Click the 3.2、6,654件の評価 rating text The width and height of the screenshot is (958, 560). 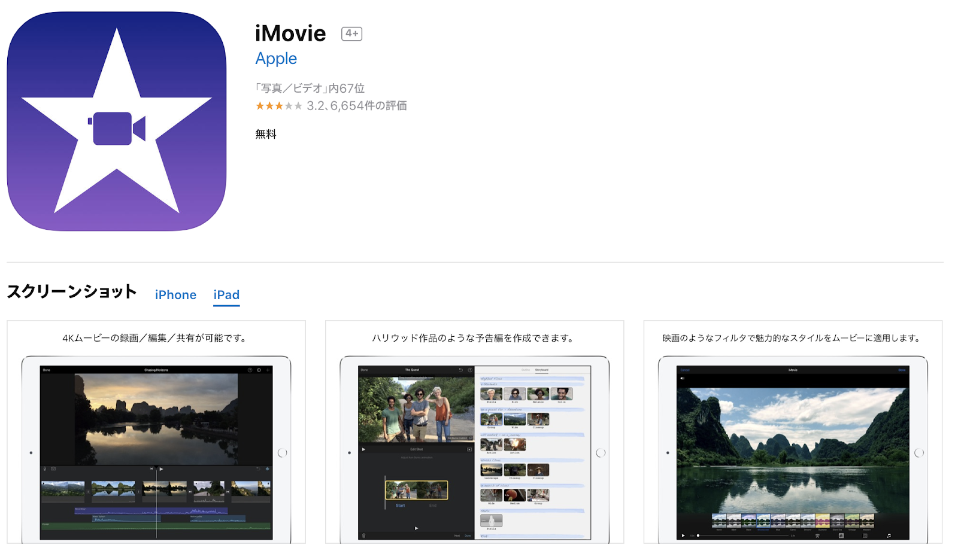[357, 106]
